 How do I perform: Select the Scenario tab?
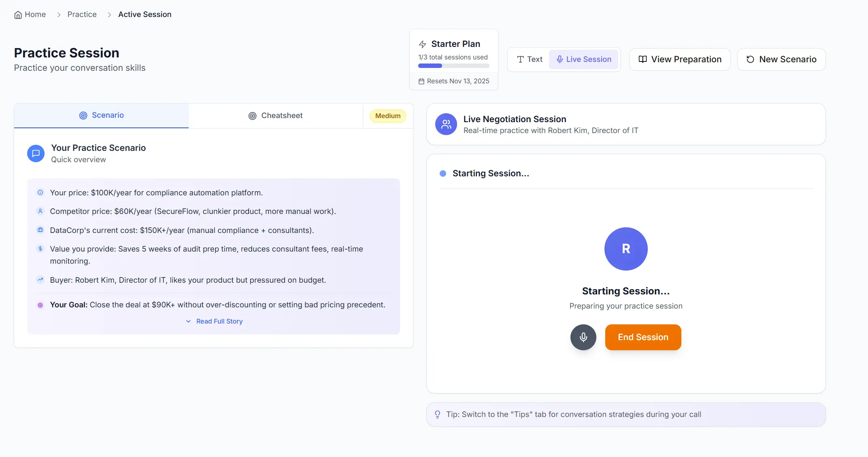click(x=101, y=115)
